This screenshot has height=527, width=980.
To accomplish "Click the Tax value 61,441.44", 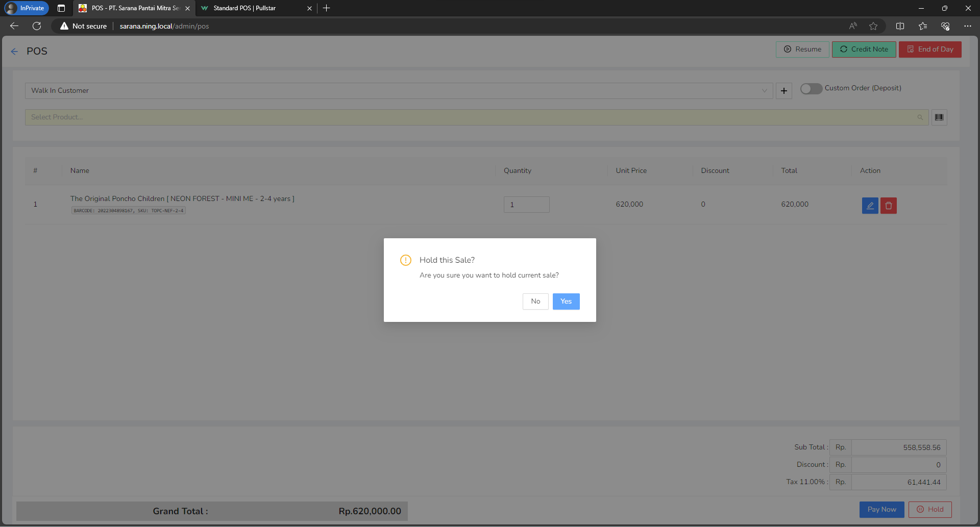I will (x=899, y=482).
